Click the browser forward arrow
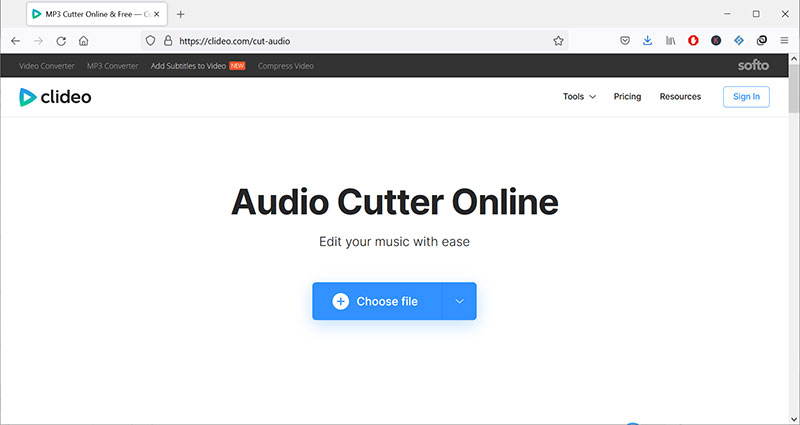This screenshot has width=800, height=425. click(38, 41)
